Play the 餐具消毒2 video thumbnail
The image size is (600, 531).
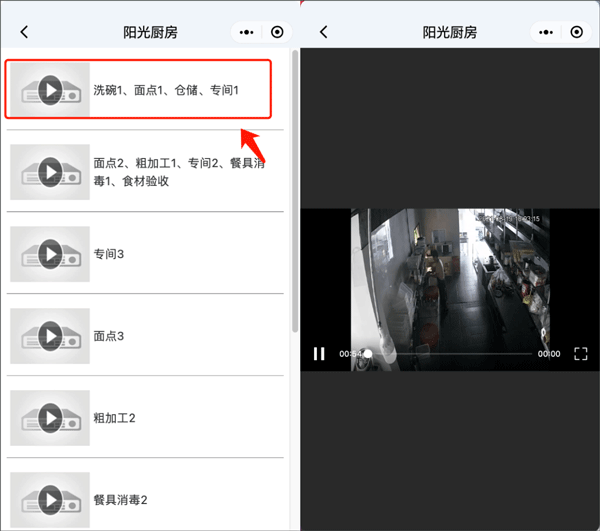(50, 499)
